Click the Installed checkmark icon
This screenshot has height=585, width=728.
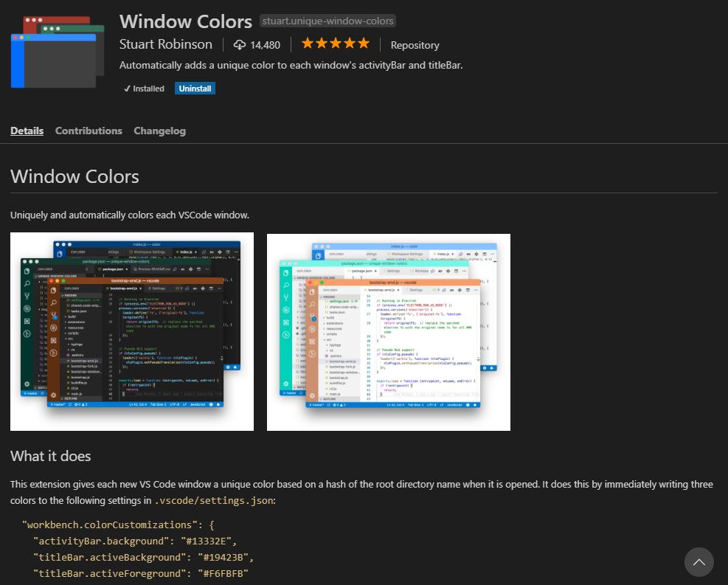(127, 88)
